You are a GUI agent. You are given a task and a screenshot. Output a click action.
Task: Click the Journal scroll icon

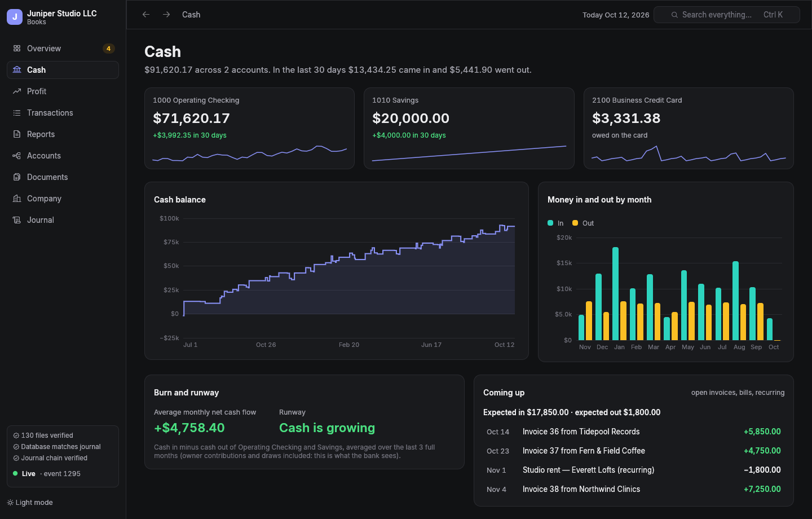tap(17, 220)
